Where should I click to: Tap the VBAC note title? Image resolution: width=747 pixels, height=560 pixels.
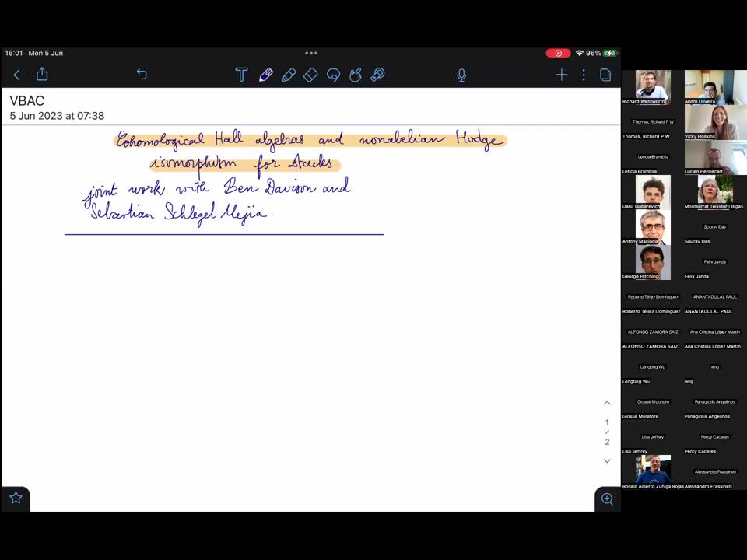click(x=27, y=101)
